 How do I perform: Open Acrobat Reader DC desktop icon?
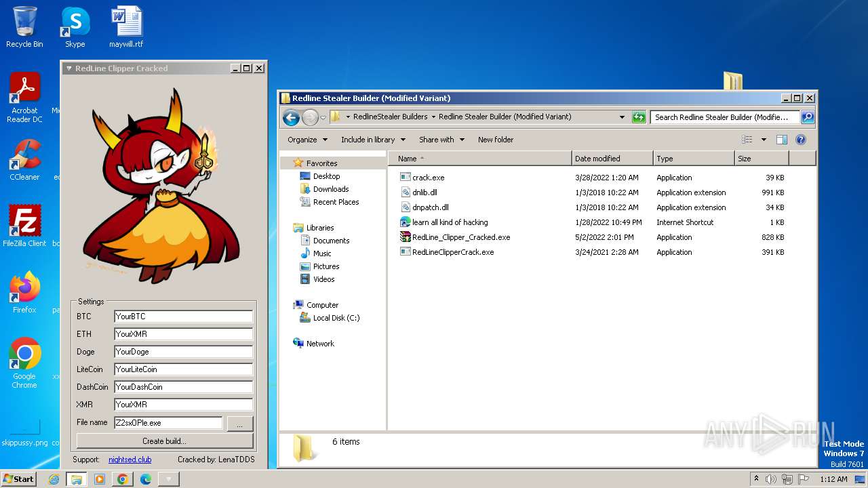(x=24, y=98)
